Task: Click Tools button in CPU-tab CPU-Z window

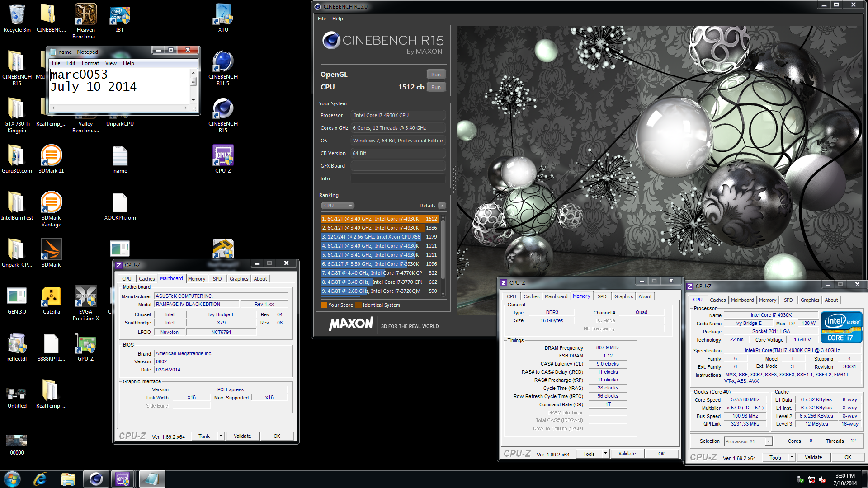Action: (775, 457)
